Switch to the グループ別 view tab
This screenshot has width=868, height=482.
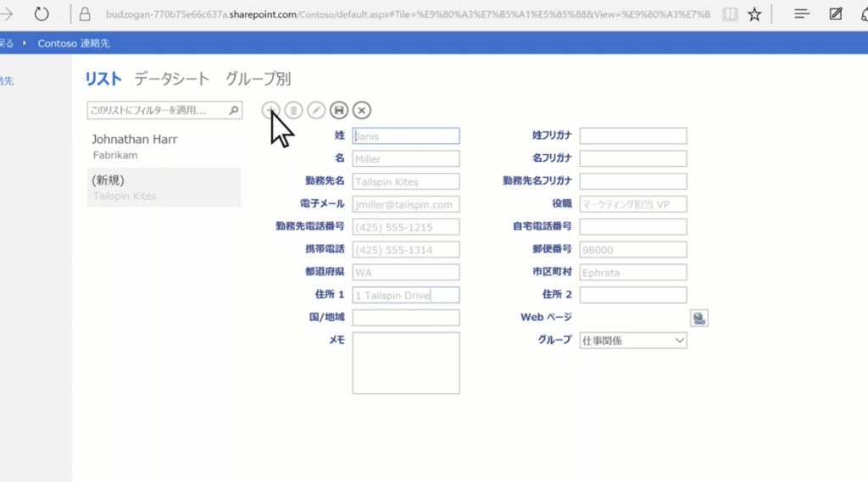[258, 79]
